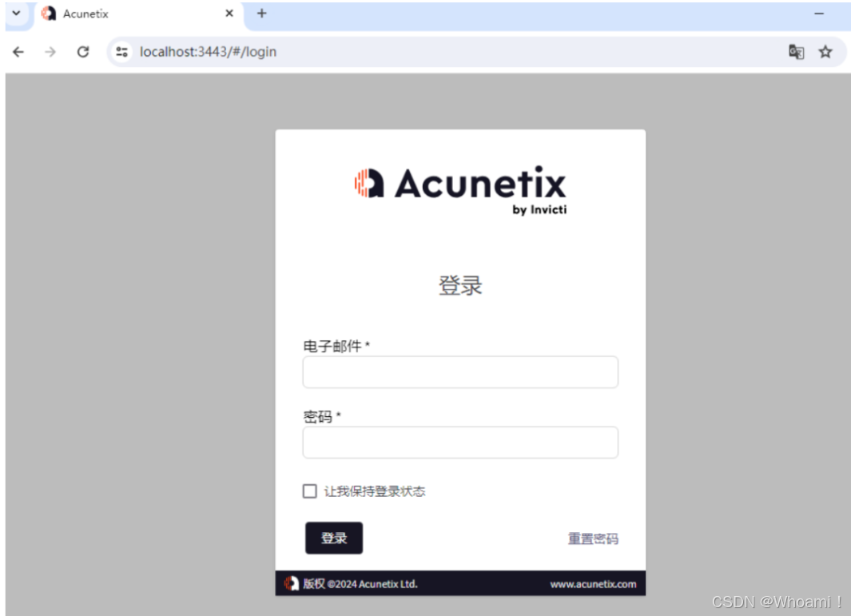Open the 重置密码 reset password link
851x616 pixels.
(593, 539)
